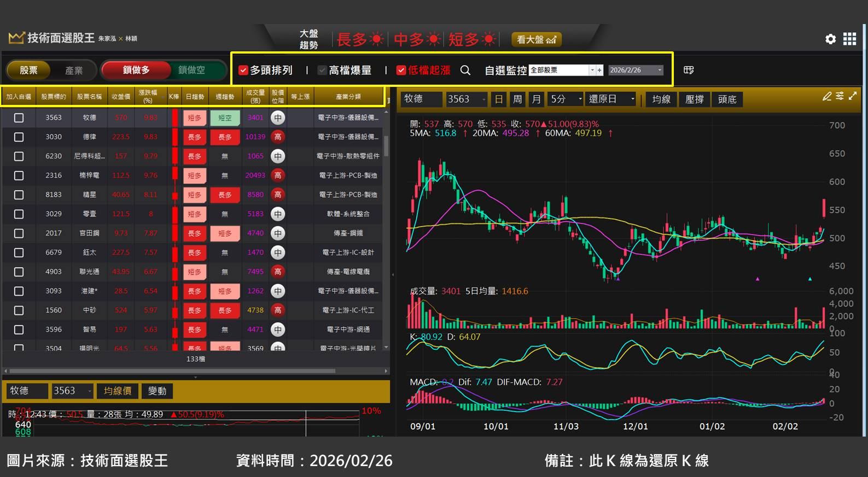Click stock list horizontal scrollbar
Image resolution: width=868 pixels, height=477 pixels.
click(x=172, y=371)
